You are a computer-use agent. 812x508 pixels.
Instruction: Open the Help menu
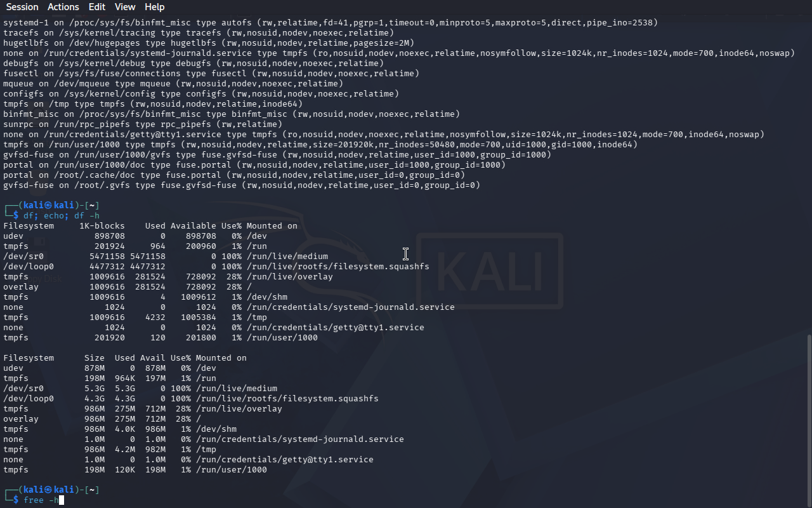coord(155,7)
